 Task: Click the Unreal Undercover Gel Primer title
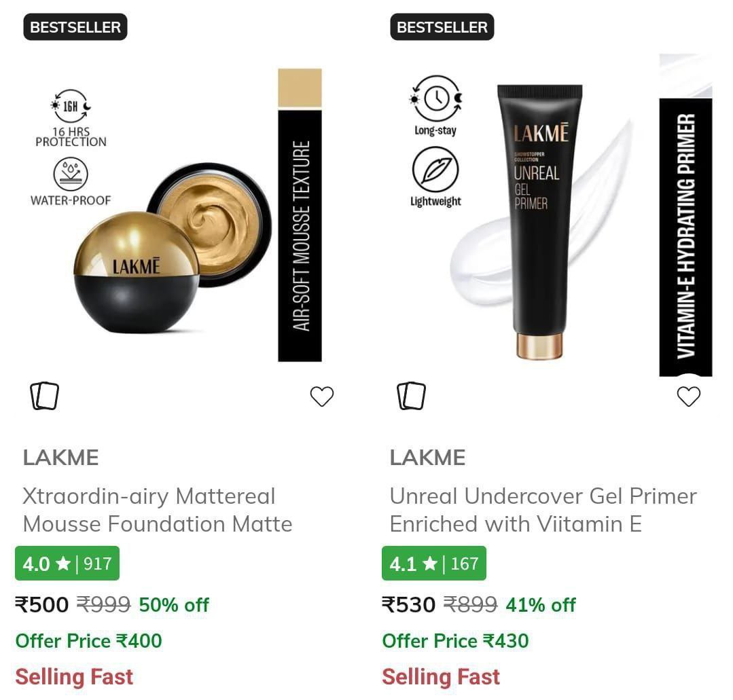(x=543, y=510)
